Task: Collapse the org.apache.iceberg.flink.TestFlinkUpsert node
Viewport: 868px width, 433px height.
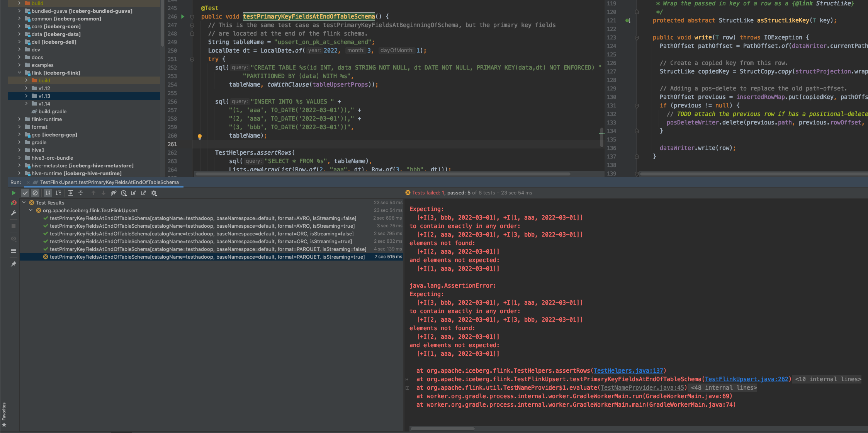Action: [31, 210]
